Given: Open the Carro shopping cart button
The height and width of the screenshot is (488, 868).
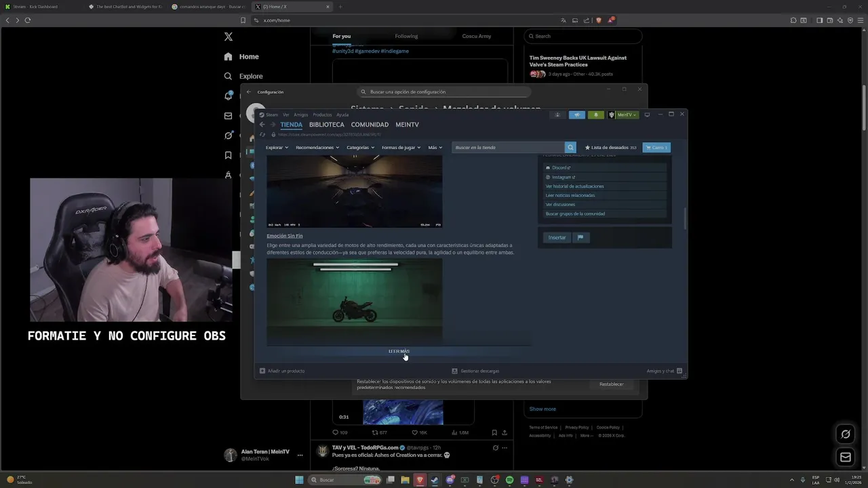Looking at the screenshot, I should [x=656, y=147].
